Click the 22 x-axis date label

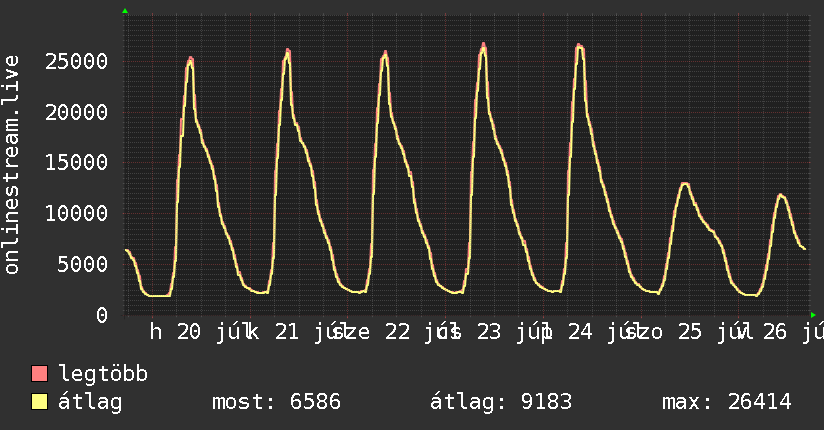[397, 332]
